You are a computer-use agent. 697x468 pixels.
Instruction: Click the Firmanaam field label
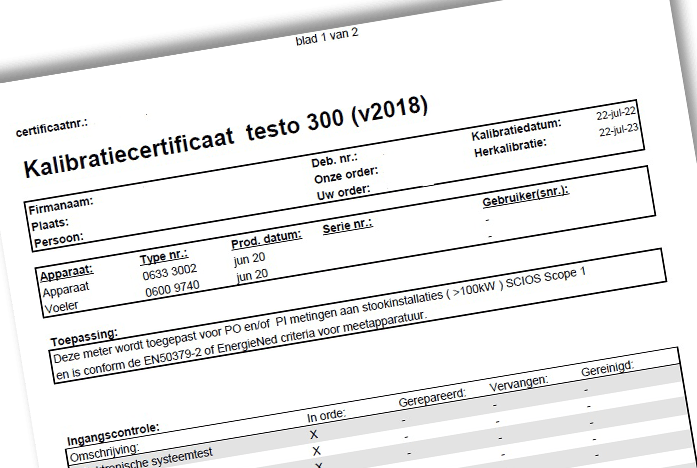tap(61, 203)
